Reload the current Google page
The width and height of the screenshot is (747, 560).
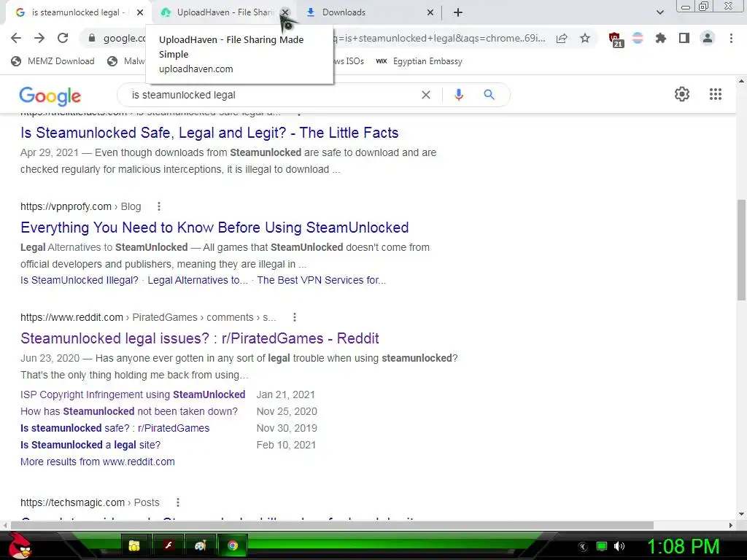pos(63,38)
